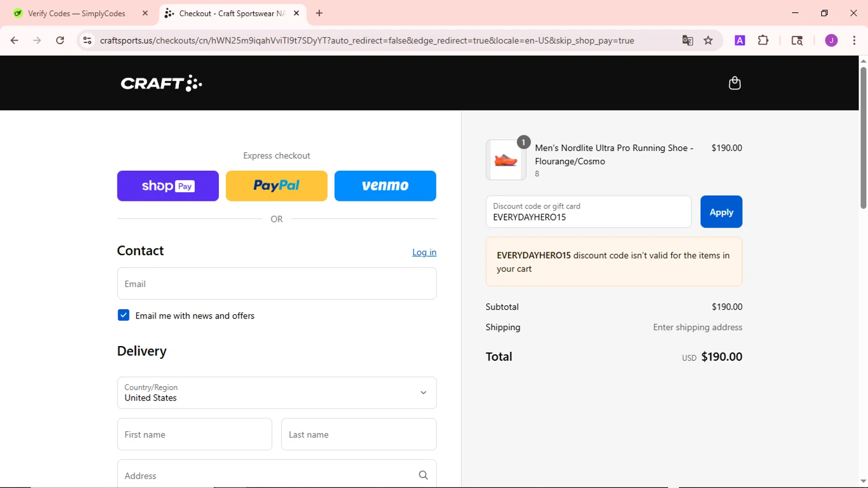Click the address search magnifier icon

[x=424, y=475]
